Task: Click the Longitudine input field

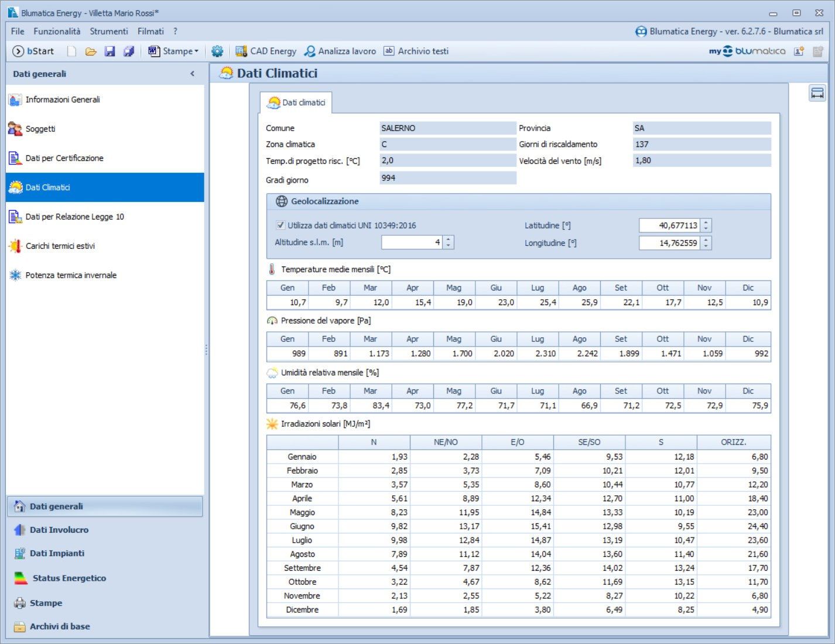Action: pos(669,243)
